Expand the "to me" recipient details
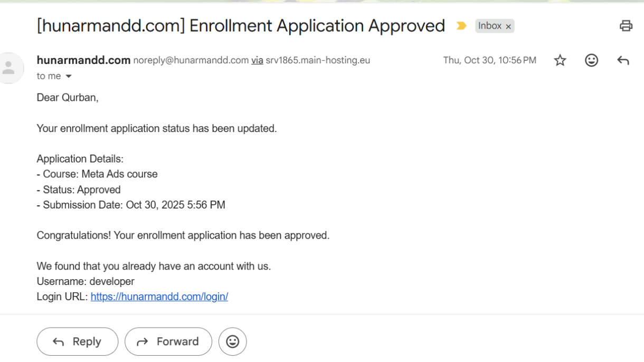 pos(68,77)
